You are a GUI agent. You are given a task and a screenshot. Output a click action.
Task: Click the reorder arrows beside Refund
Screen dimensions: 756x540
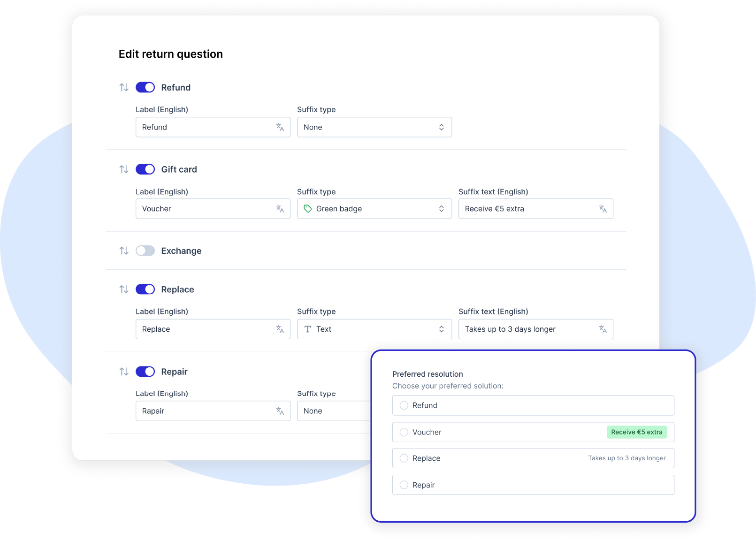pyautogui.click(x=124, y=87)
